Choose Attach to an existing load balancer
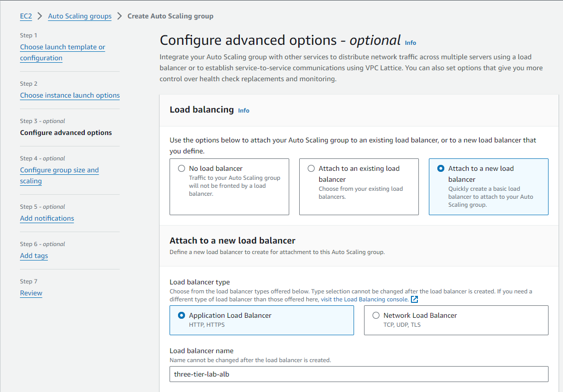Image resolution: width=563 pixels, height=392 pixels. point(311,169)
